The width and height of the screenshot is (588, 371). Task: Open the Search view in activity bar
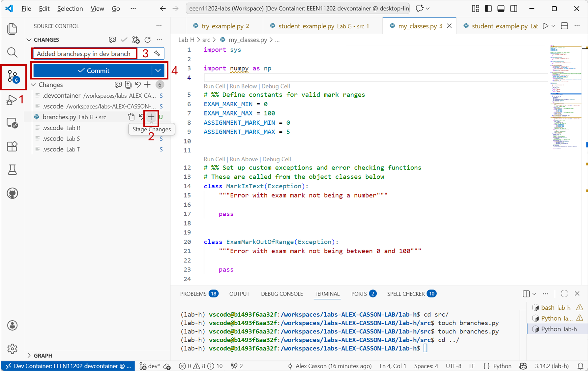click(12, 52)
